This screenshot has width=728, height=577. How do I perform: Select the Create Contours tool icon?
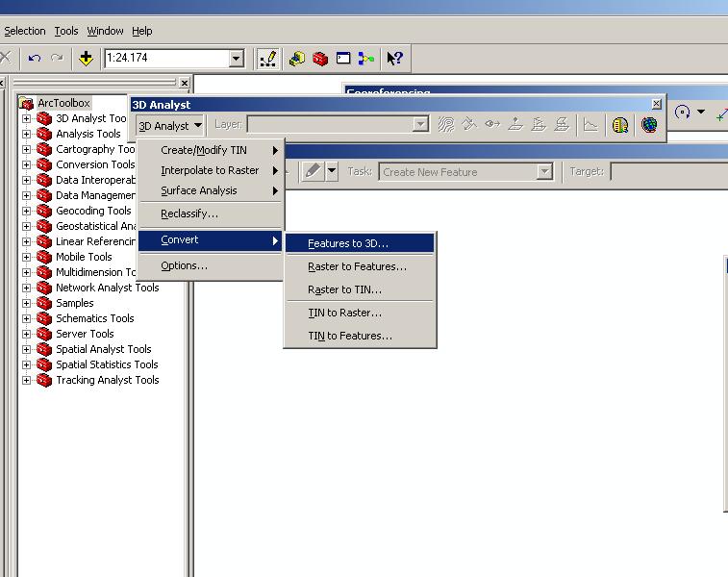446,124
